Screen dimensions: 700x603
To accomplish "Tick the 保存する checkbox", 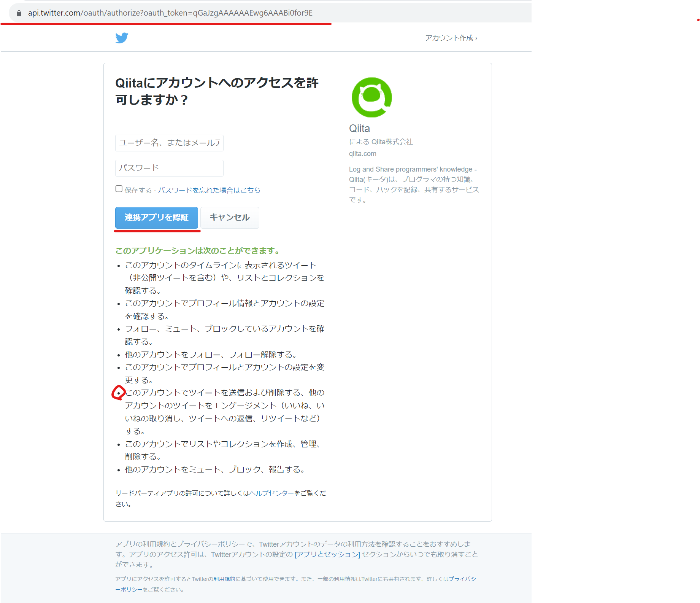I will coord(119,189).
